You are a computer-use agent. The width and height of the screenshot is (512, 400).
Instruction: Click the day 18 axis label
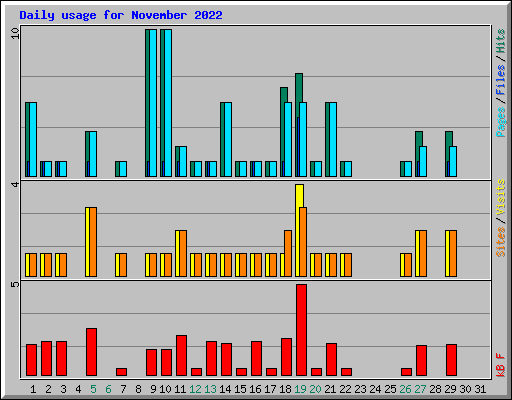[285, 389]
